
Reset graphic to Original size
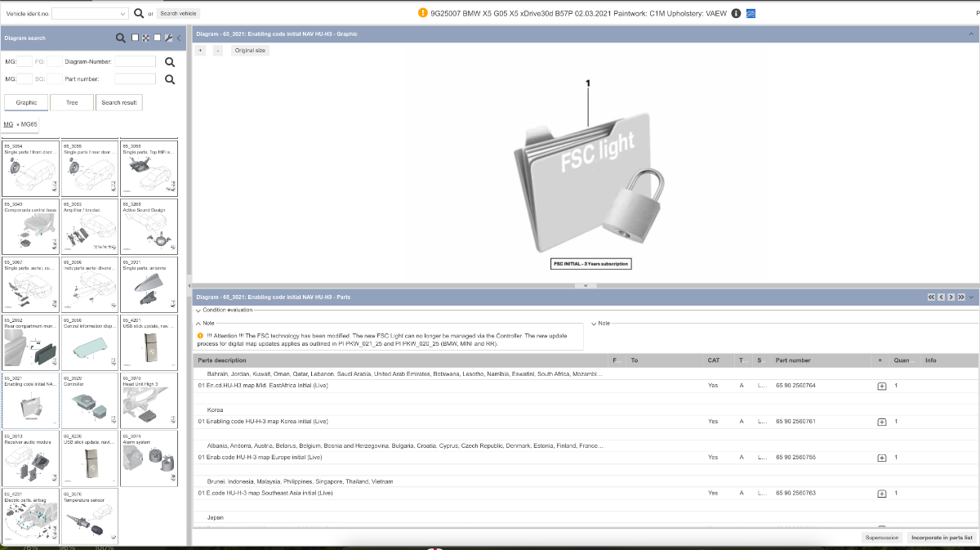click(x=250, y=51)
